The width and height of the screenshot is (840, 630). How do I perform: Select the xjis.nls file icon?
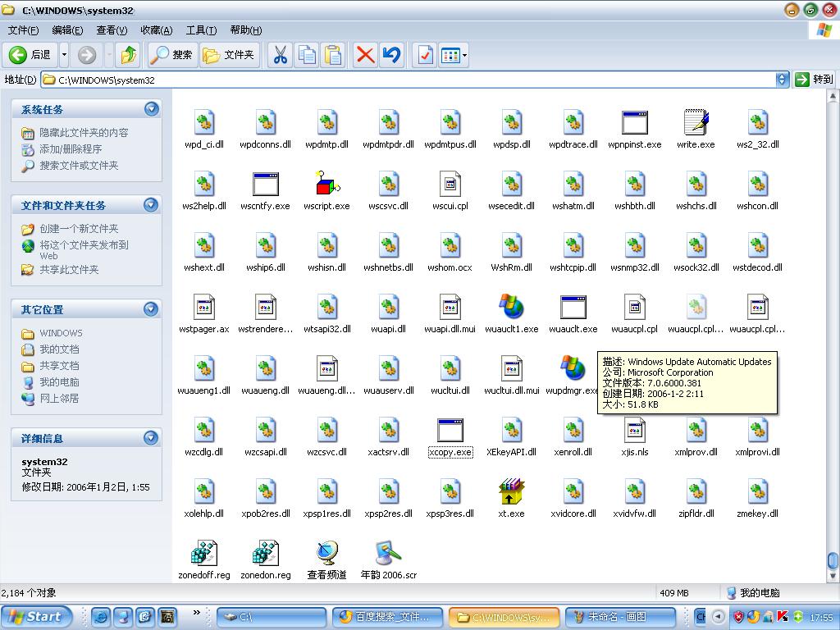pyautogui.click(x=635, y=430)
